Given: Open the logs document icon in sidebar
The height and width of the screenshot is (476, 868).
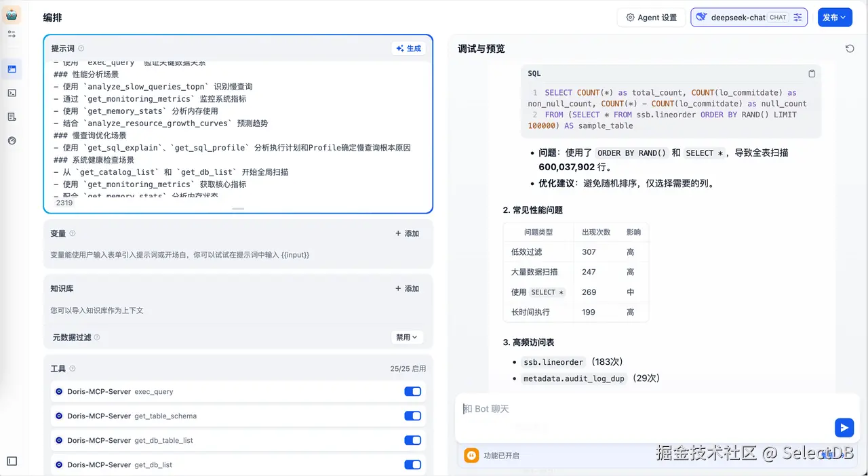Looking at the screenshot, I should click(x=12, y=116).
